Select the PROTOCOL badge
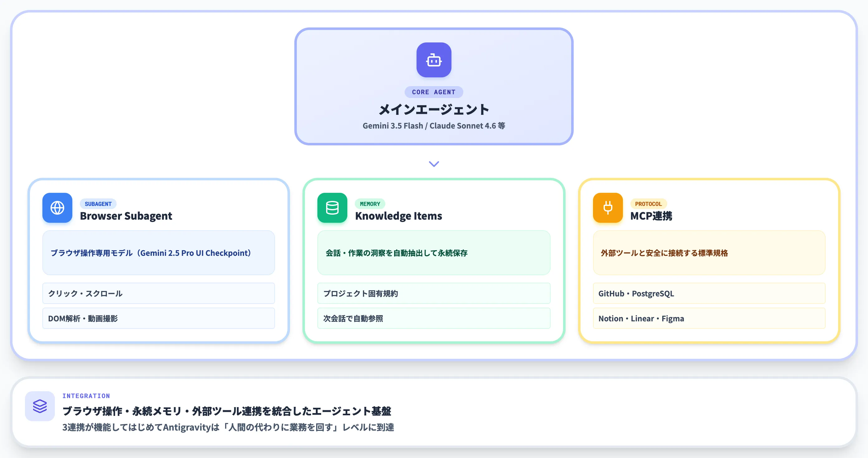This screenshot has height=458, width=868. point(648,204)
